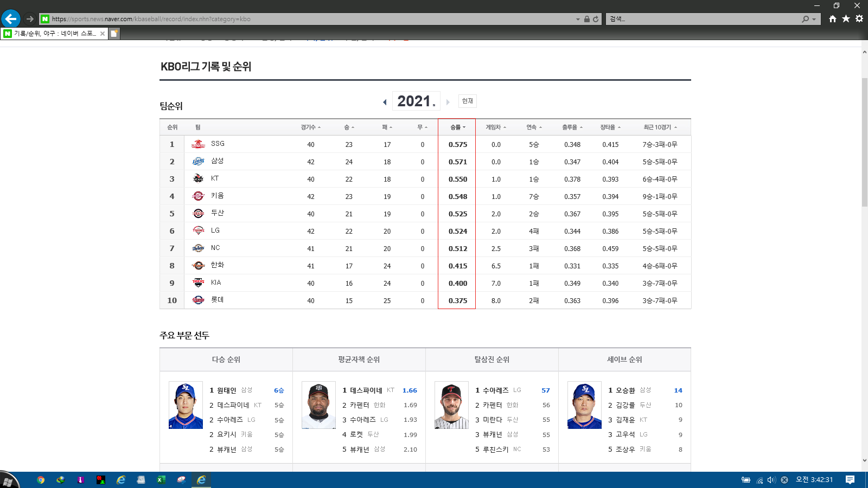The height and width of the screenshot is (488, 868).
Task: Go back with the browser back arrow
Action: pos(11,19)
